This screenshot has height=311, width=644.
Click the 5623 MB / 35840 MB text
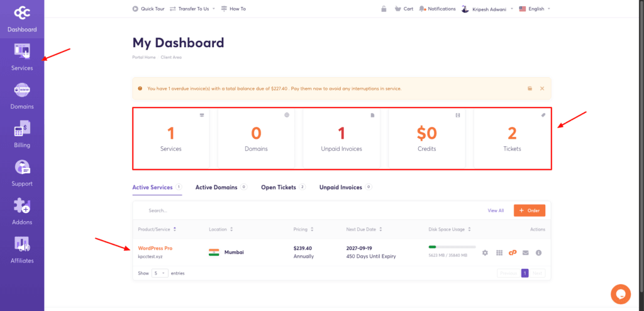[448, 255]
